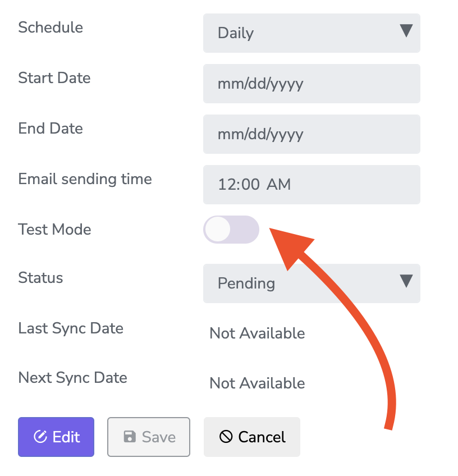Screen dimensions: 458x476
Task: Click the triangle arrow on the Status dropdown
Action: point(406,281)
